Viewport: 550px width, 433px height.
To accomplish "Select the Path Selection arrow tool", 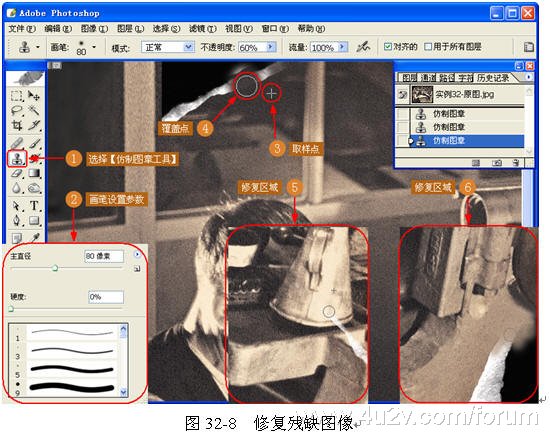I will (x=16, y=205).
